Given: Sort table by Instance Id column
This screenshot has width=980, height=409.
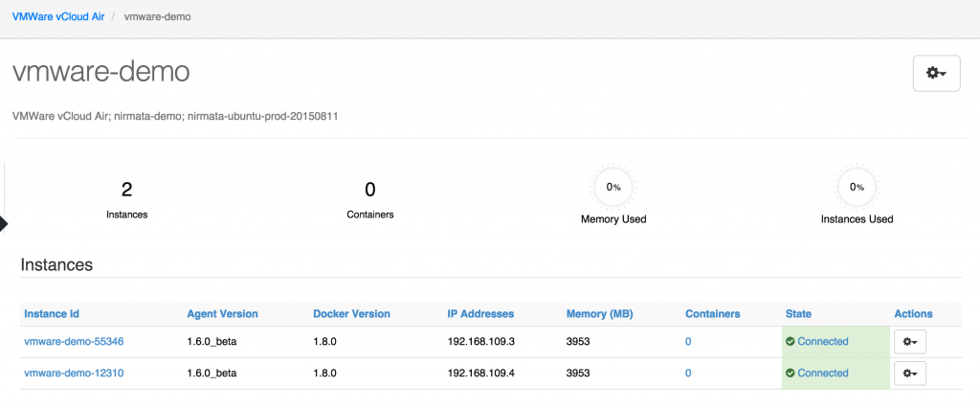Looking at the screenshot, I should [x=52, y=314].
